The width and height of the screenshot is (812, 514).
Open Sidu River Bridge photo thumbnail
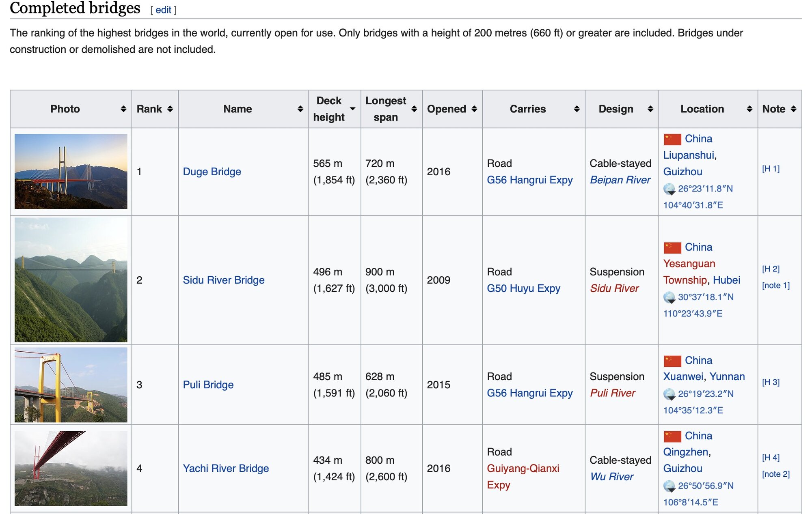point(71,280)
